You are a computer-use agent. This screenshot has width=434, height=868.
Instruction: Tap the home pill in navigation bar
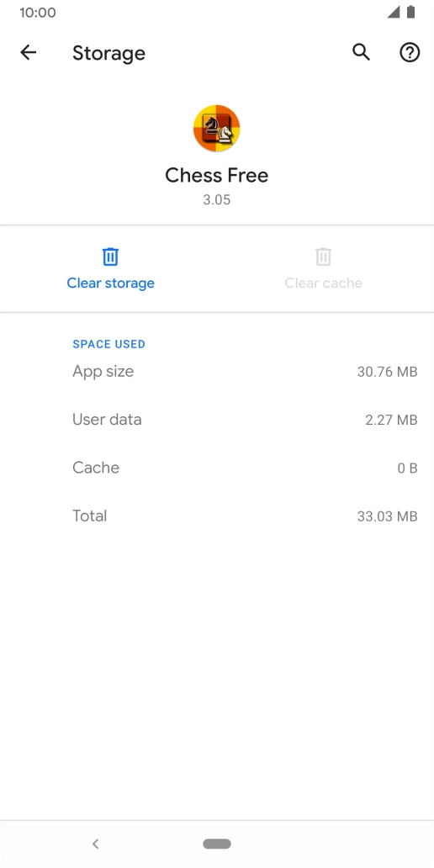pyautogui.click(x=217, y=844)
